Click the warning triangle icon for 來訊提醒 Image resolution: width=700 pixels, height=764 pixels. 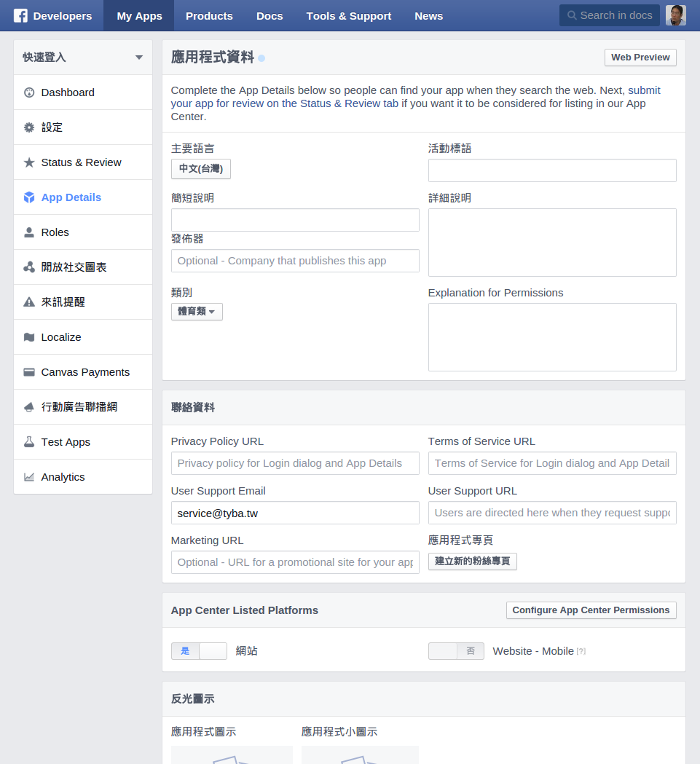[x=29, y=302]
